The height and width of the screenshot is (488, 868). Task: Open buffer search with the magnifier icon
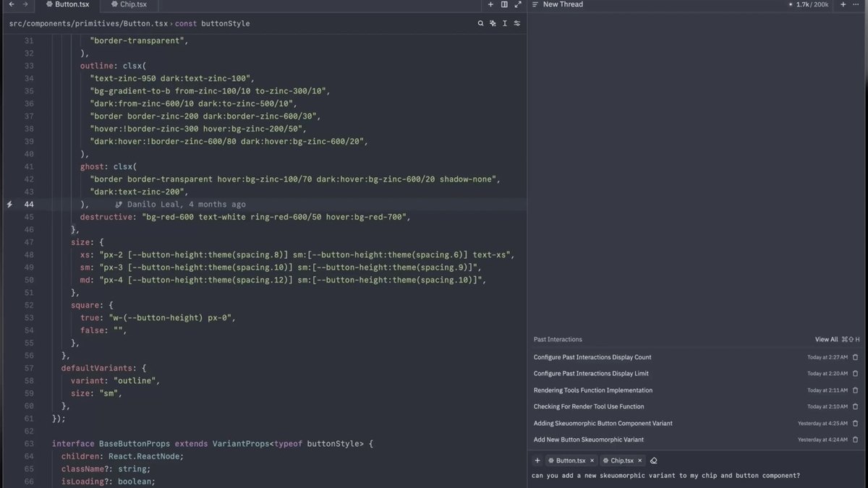click(x=481, y=23)
